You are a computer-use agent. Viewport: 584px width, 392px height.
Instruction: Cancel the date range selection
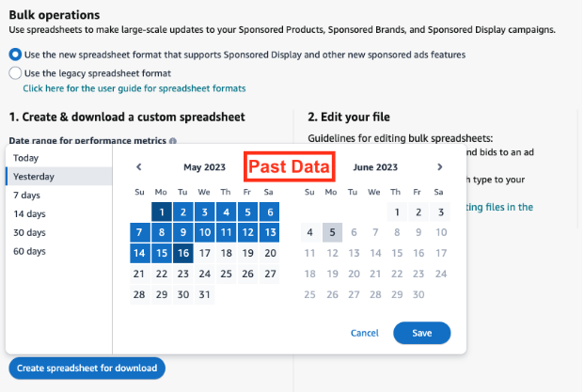[364, 333]
